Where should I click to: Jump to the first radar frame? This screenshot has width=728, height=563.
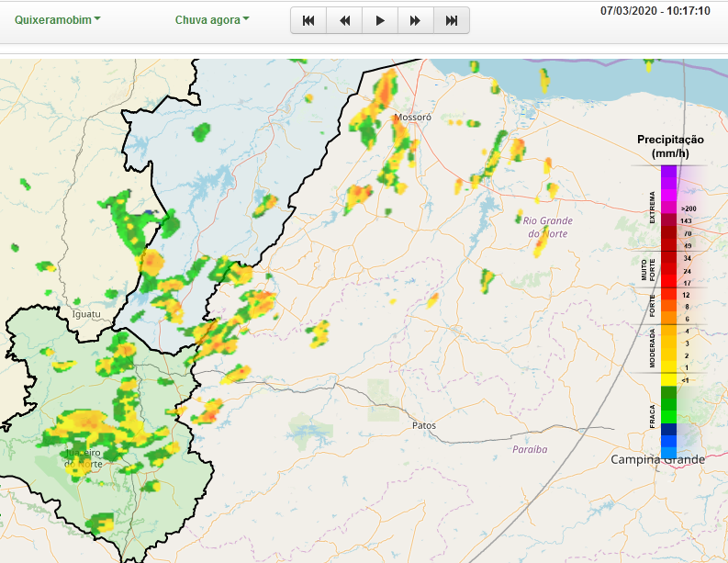pos(308,20)
